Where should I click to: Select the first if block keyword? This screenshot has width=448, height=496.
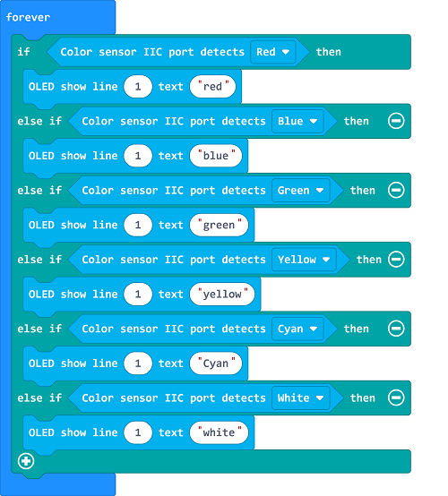24,52
